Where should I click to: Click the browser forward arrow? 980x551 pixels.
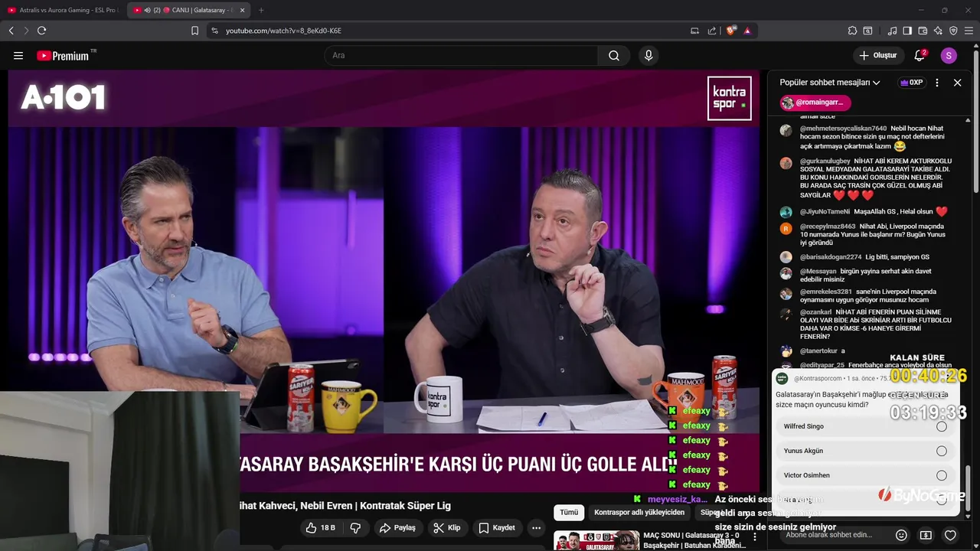coord(25,31)
